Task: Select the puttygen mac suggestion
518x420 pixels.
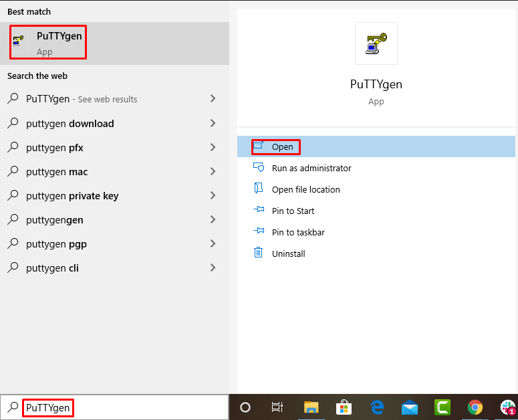Action: tap(114, 171)
